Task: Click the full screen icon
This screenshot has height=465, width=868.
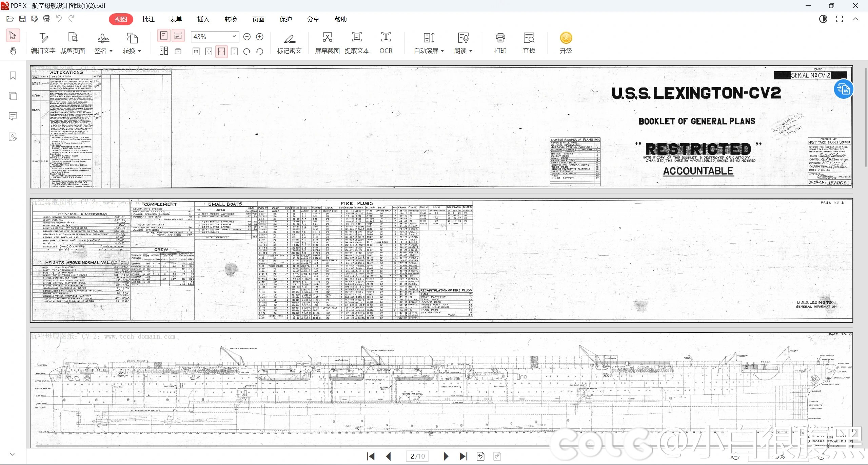Action: (x=840, y=19)
